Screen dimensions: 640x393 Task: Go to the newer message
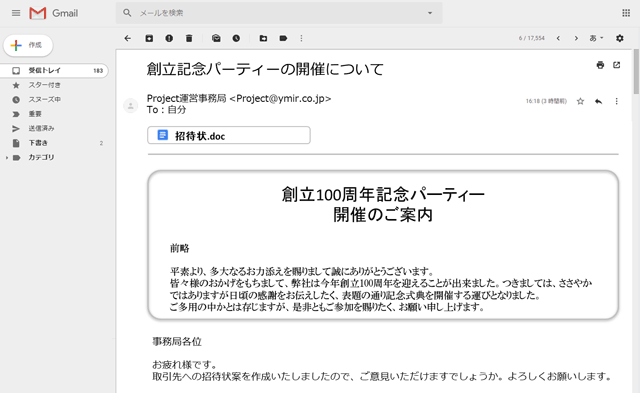[558, 38]
